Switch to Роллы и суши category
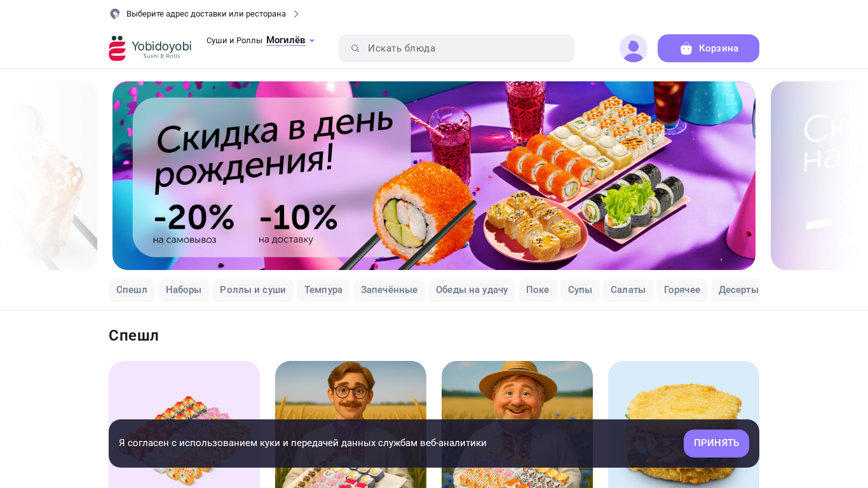 tap(253, 290)
